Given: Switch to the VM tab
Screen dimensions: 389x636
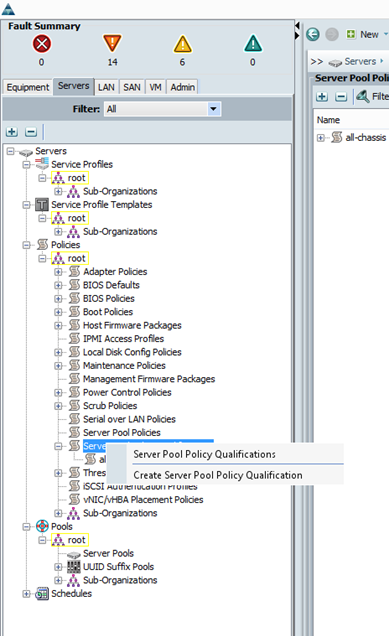Looking at the screenshot, I should tap(155, 87).
